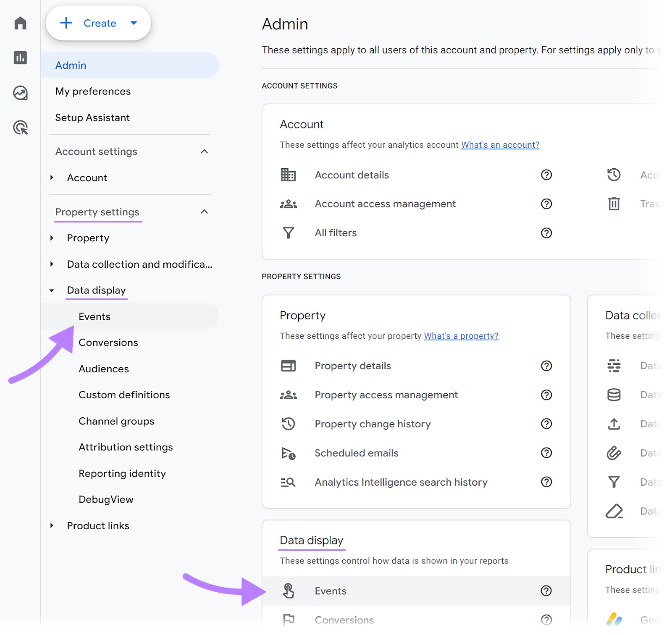This screenshot has height=635, width=672.
Task: Click the clock icon for Property change history
Action: pyautogui.click(x=289, y=424)
